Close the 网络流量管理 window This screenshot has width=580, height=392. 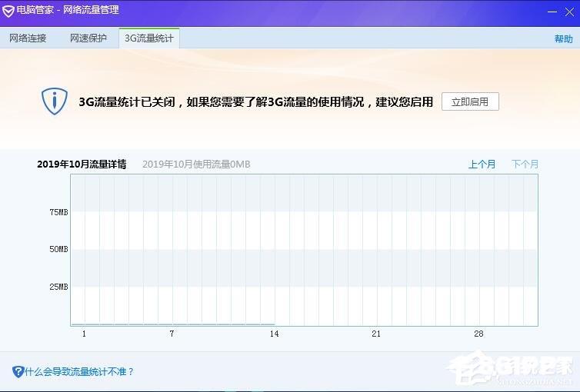(x=569, y=12)
